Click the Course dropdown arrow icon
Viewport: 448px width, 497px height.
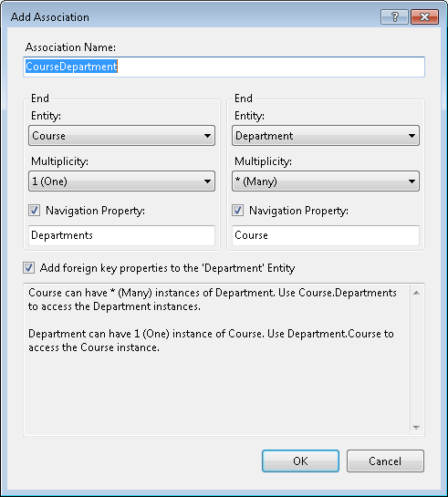[207, 136]
